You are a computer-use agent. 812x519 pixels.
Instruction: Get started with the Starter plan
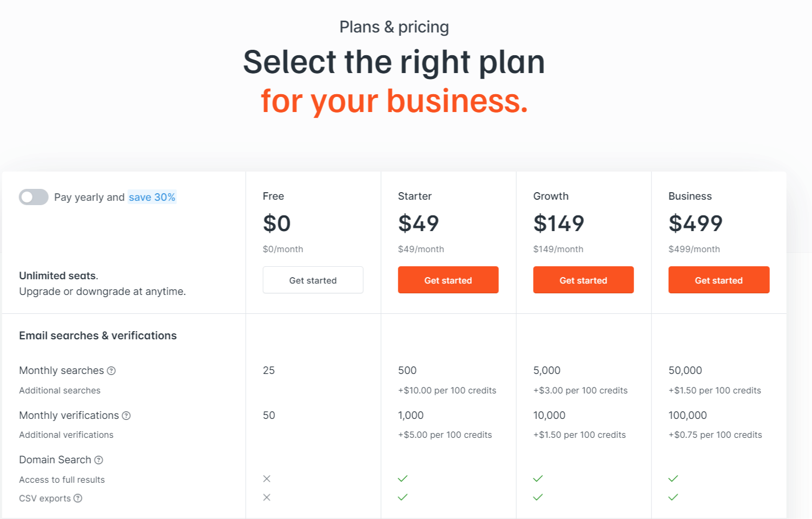[448, 280]
